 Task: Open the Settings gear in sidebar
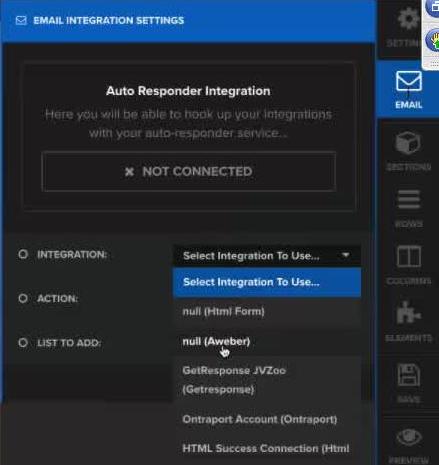click(408, 18)
